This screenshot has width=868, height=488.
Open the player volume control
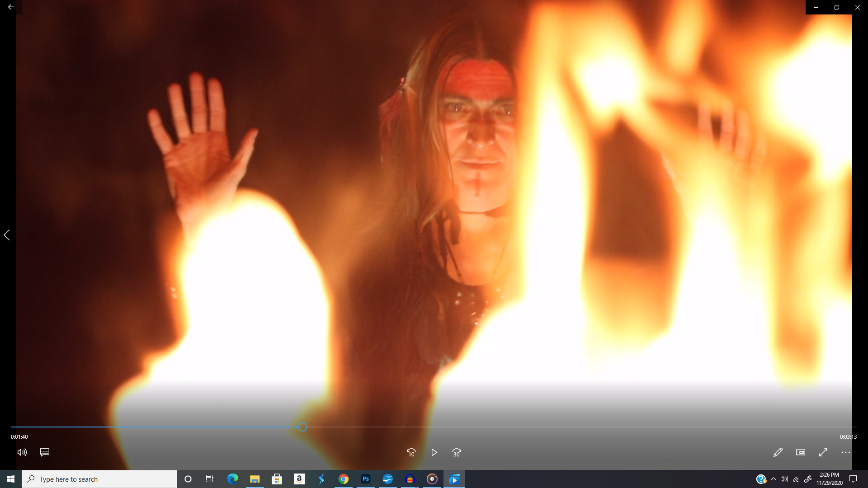22,452
